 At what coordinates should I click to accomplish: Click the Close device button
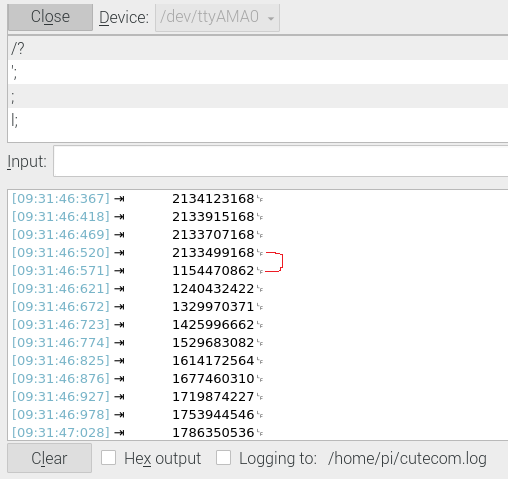[x=50, y=17]
